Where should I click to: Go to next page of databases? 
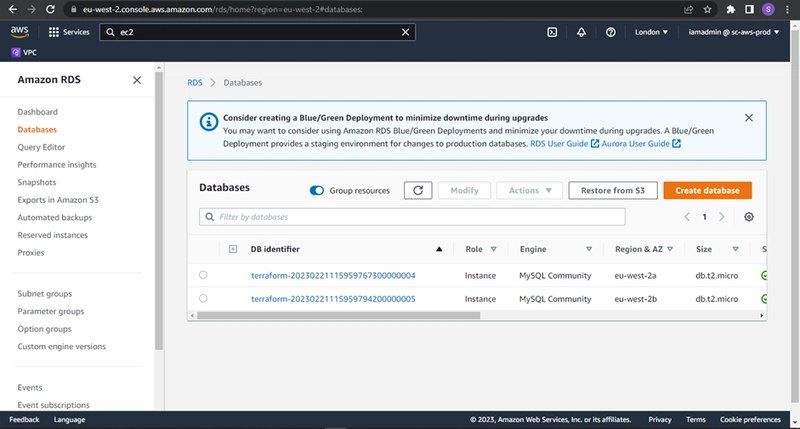pyautogui.click(x=721, y=217)
